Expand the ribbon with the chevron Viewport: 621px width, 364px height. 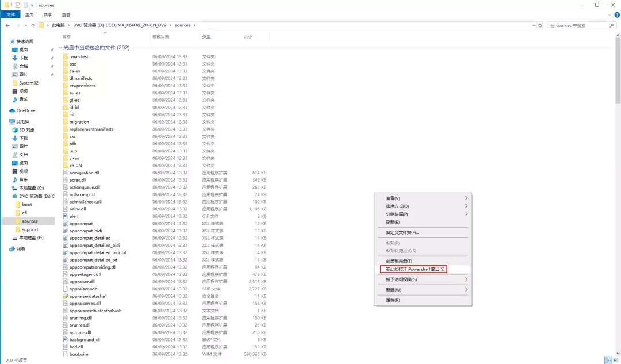click(x=608, y=14)
